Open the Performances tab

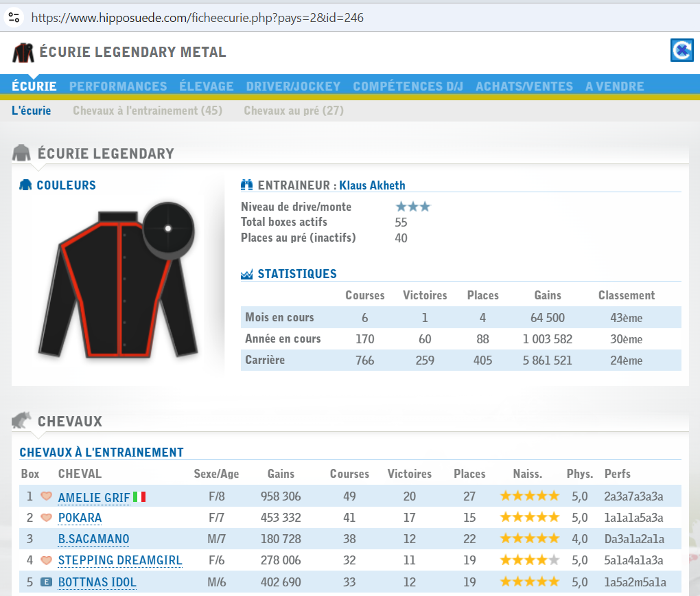click(118, 87)
